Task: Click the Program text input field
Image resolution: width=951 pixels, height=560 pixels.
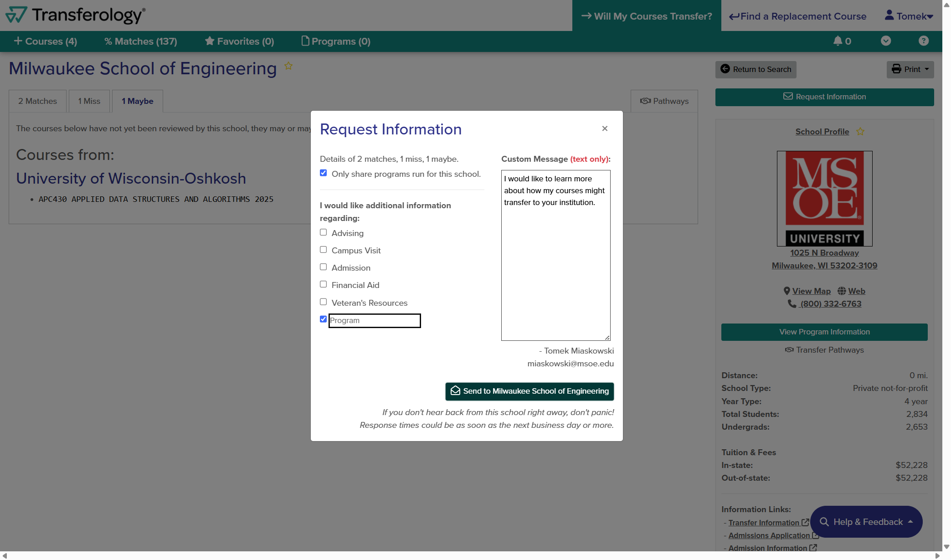Action: [375, 320]
